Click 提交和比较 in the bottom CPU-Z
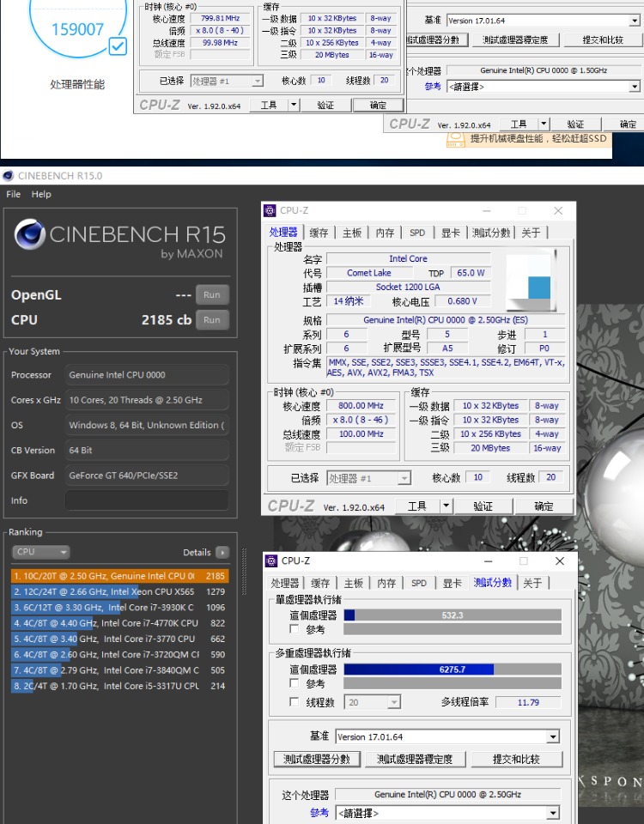Viewport: 644px width, 824px height. pos(516,759)
